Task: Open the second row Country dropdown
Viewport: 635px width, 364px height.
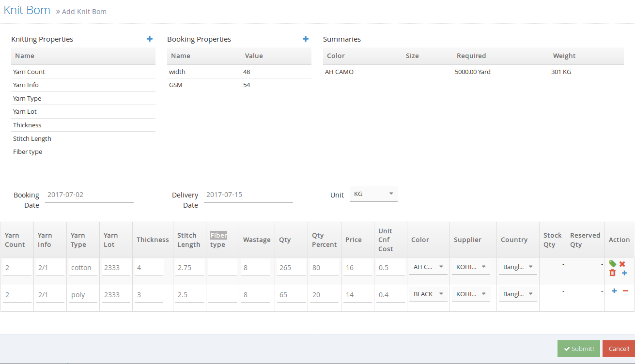Action: point(518,294)
